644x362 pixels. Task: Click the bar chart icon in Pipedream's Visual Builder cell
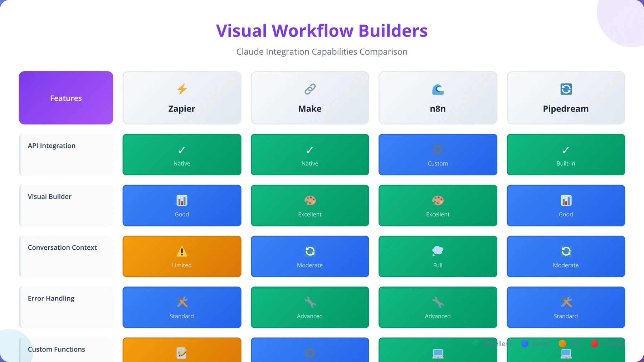coord(566,200)
